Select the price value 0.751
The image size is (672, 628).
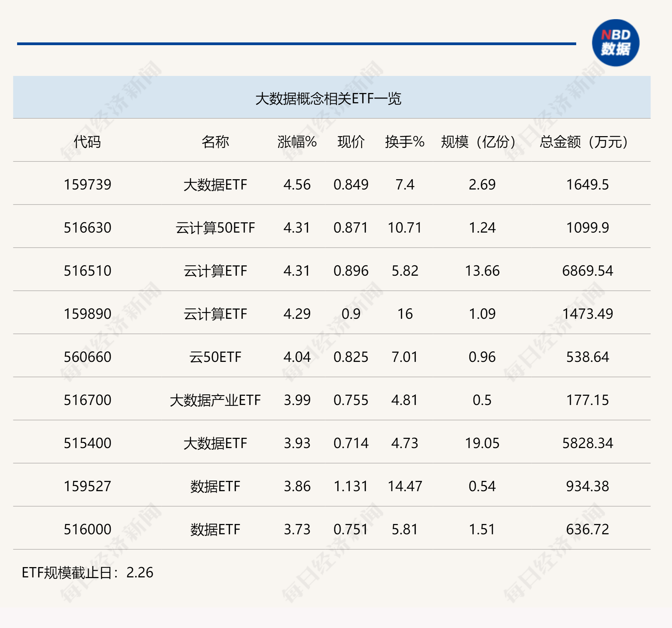coord(351,529)
